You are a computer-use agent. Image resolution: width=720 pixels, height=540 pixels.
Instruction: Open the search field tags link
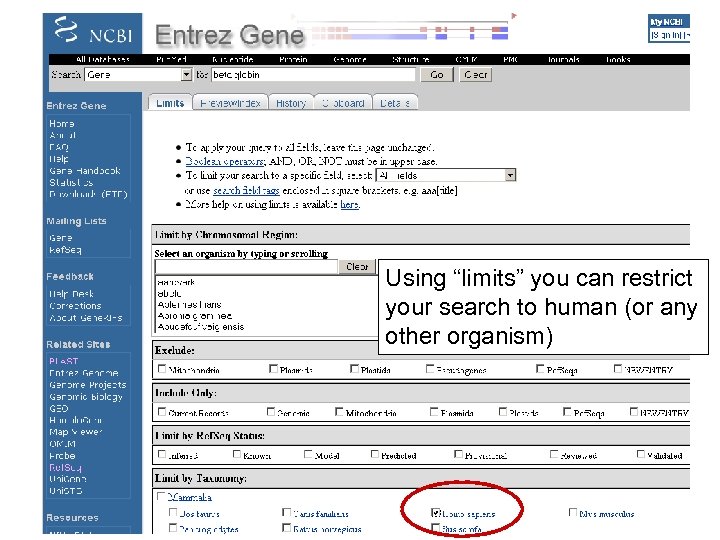coord(246,190)
